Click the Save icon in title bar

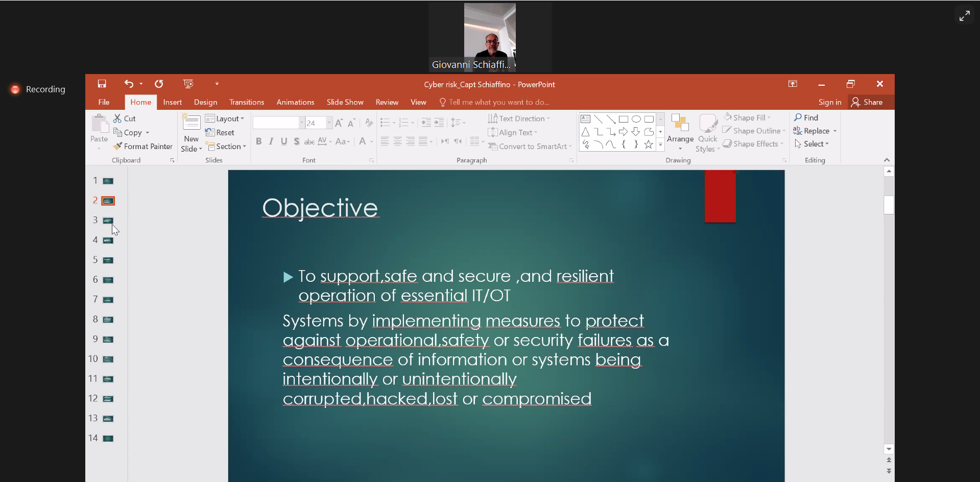(102, 84)
